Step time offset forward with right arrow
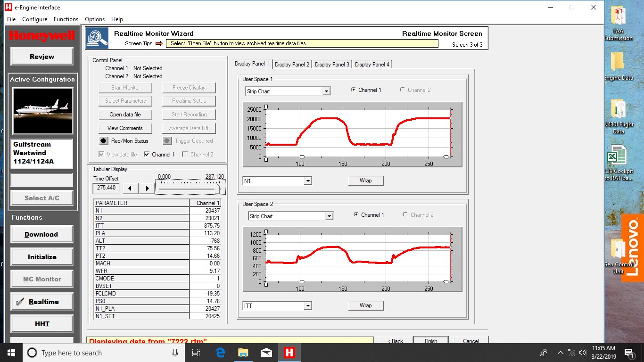 coord(147,188)
